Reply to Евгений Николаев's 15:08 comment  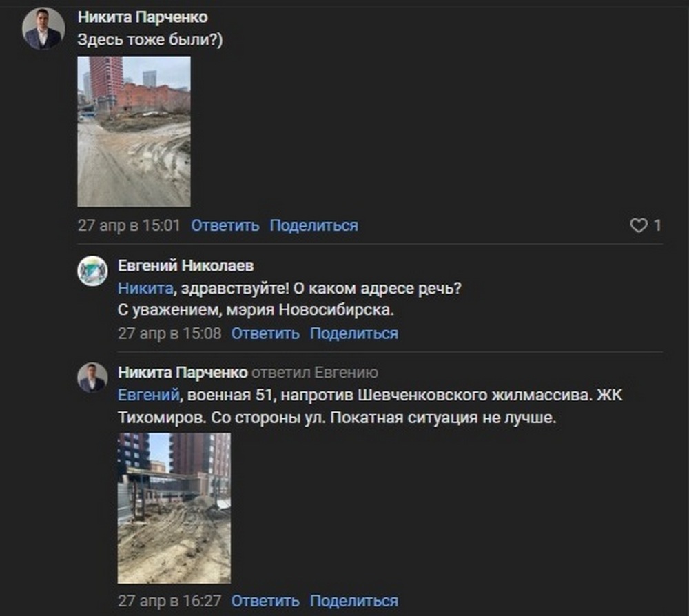(265, 333)
